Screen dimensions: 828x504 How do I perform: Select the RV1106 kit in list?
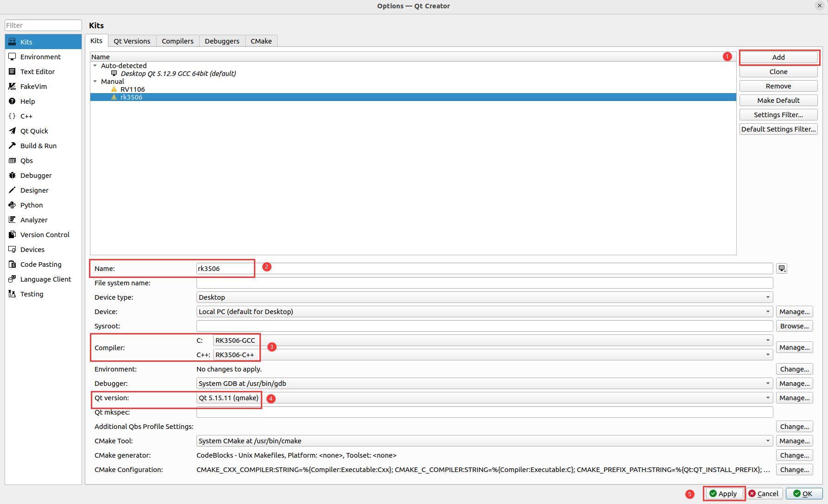pyautogui.click(x=133, y=89)
